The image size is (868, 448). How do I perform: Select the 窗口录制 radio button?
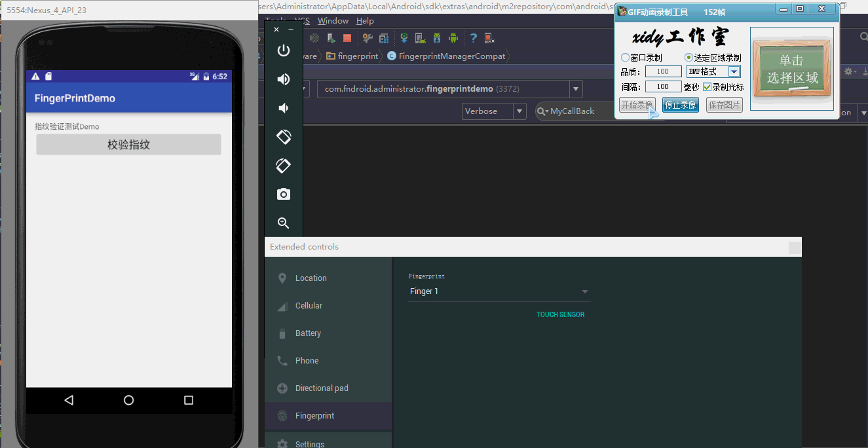click(625, 58)
